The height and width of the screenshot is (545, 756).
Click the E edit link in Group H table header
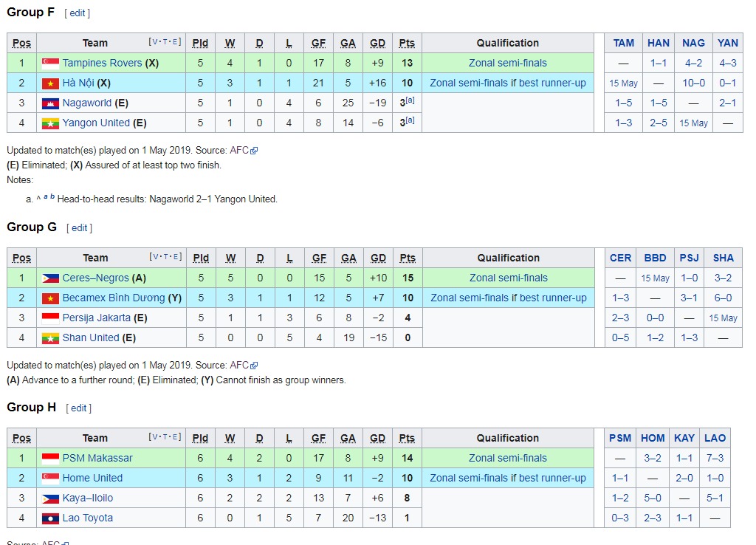pyautogui.click(x=174, y=437)
